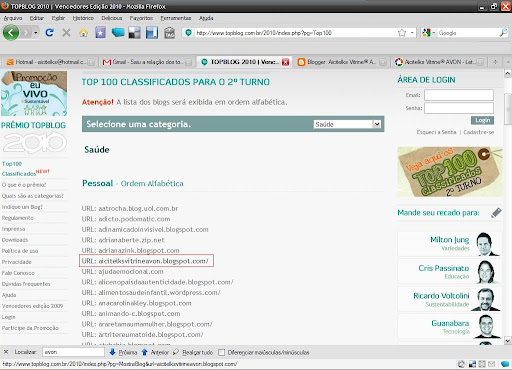Viewport: 512px width, 370px height.
Task: Reload the page with the blue refresh icon
Action: point(49,33)
